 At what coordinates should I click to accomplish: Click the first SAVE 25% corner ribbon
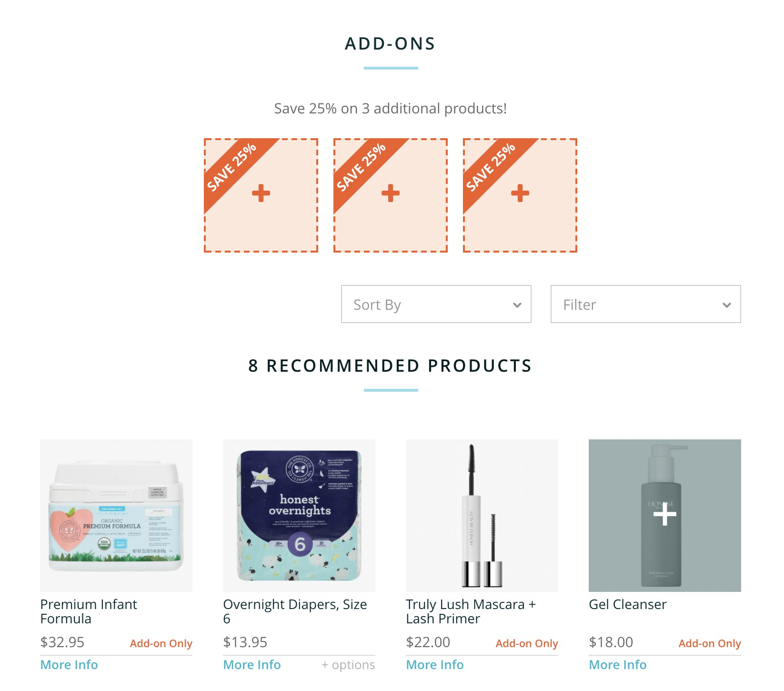point(233,168)
